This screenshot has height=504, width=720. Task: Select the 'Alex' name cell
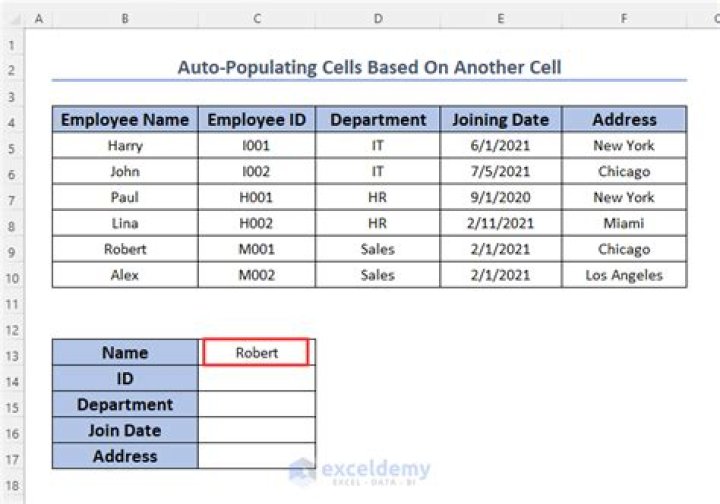coord(125,275)
